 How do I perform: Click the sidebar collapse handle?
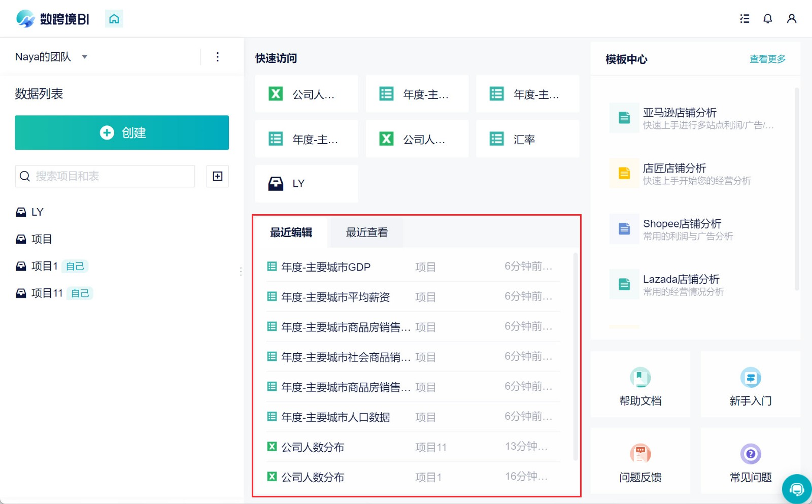[241, 272]
